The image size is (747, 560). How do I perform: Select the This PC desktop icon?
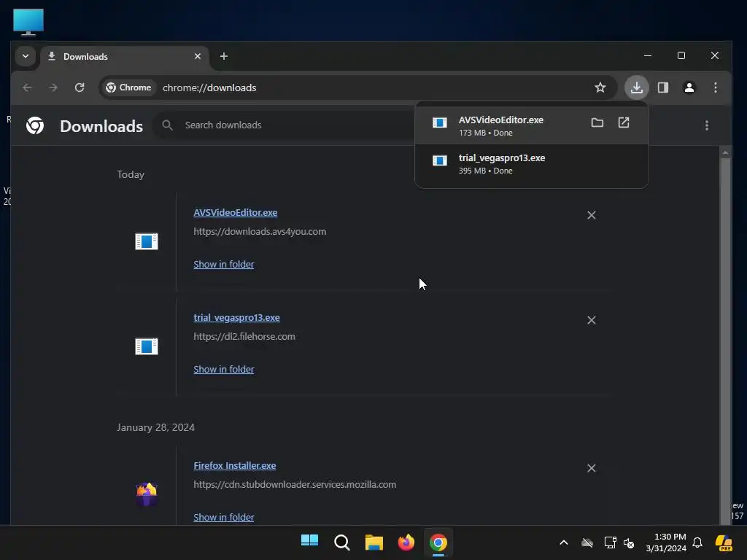(28, 22)
